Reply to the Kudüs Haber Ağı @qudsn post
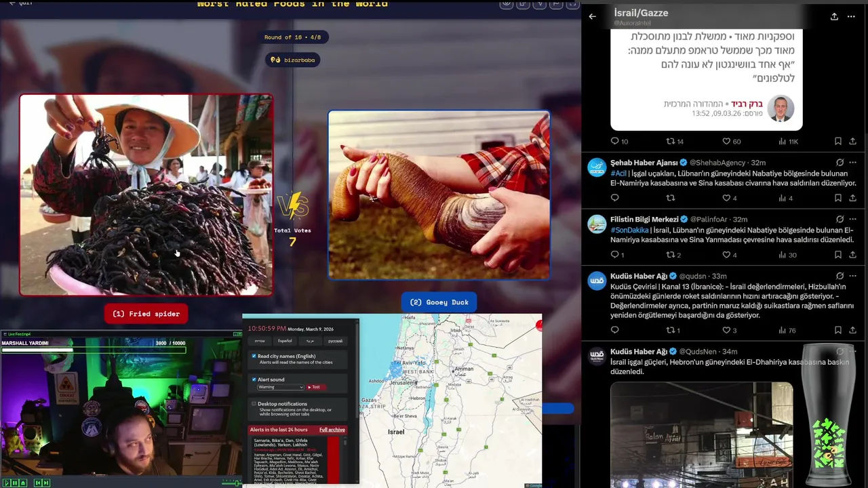868x488 pixels. [615, 330]
